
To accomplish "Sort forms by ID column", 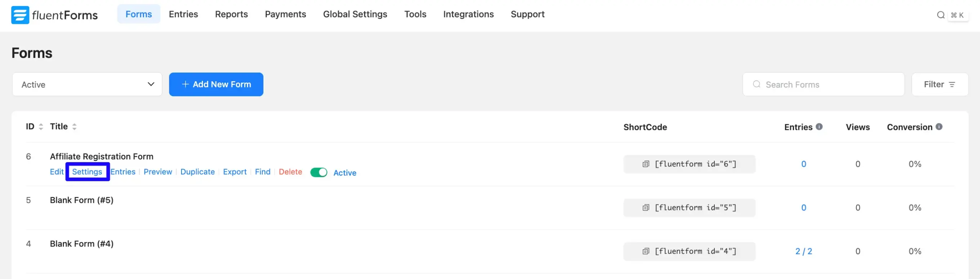I will pyautogui.click(x=41, y=127).
